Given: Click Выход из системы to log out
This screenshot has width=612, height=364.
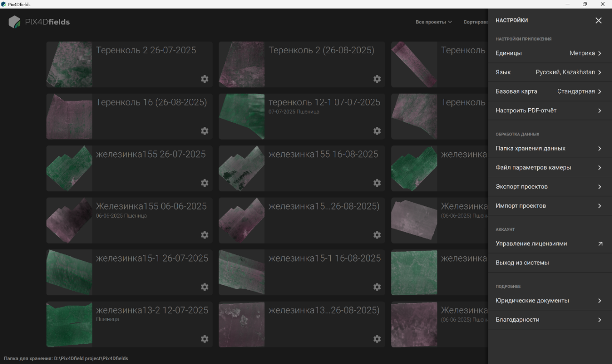Looking at the screenshot, I should coord(550,262).
